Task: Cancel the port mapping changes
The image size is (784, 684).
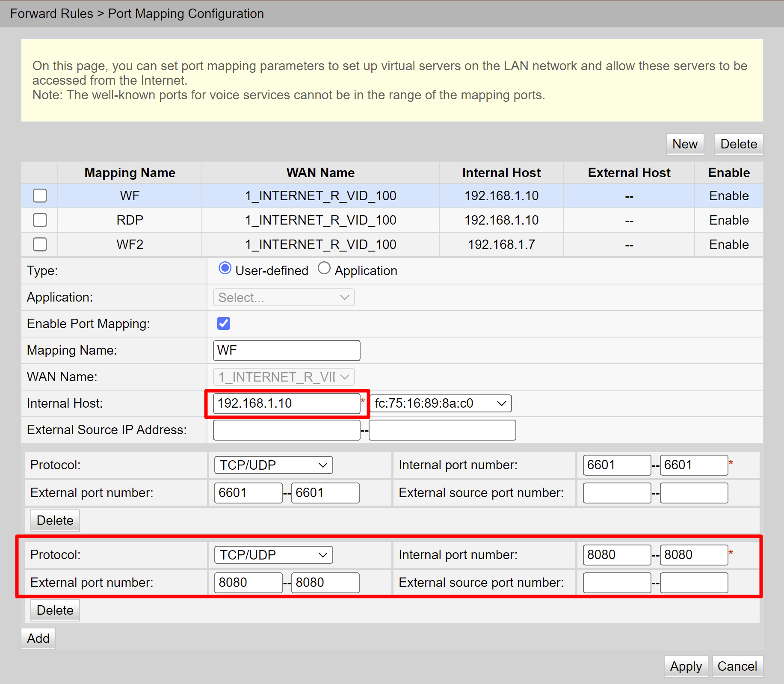Action: point(737,666)
